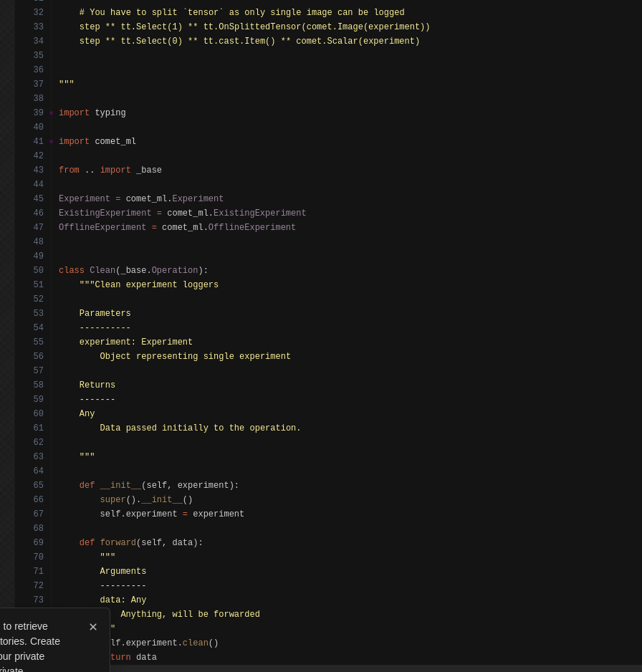
Task: Click 'Arguments' docstring heading
Action: pyautogui.click(x=123, y=571)
